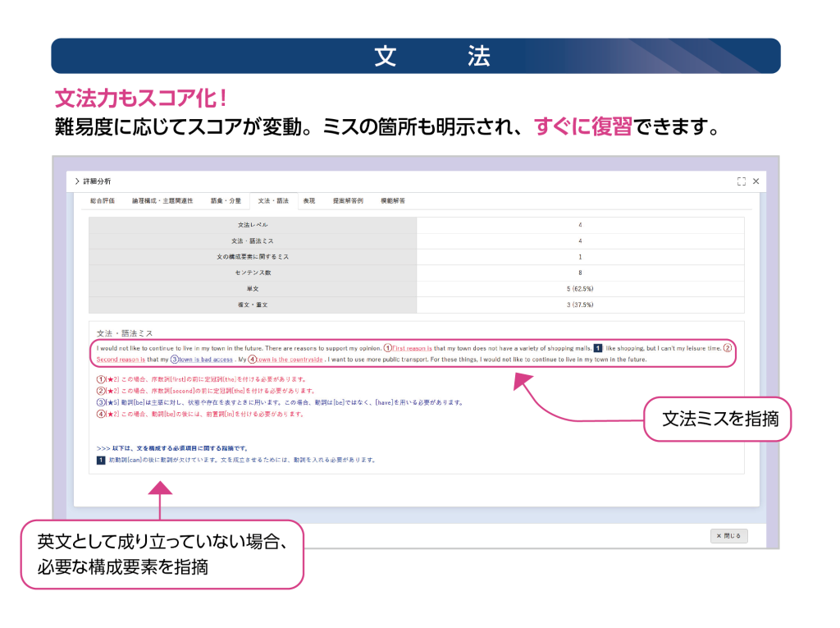Viewport: 840px width, 628px height.
Task: Collapse the 詳細分析 header chevron
Action: [77, 181]
